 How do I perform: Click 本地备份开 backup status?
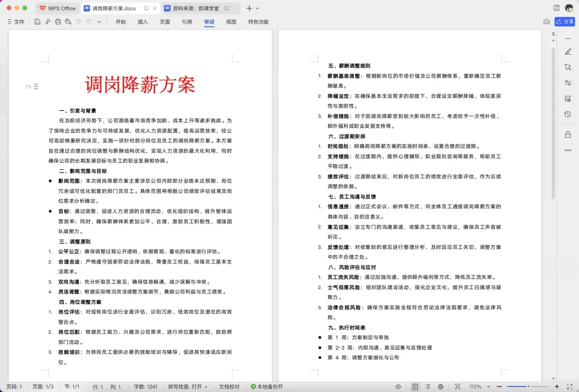pyautogui.click(x=266, y=387)
